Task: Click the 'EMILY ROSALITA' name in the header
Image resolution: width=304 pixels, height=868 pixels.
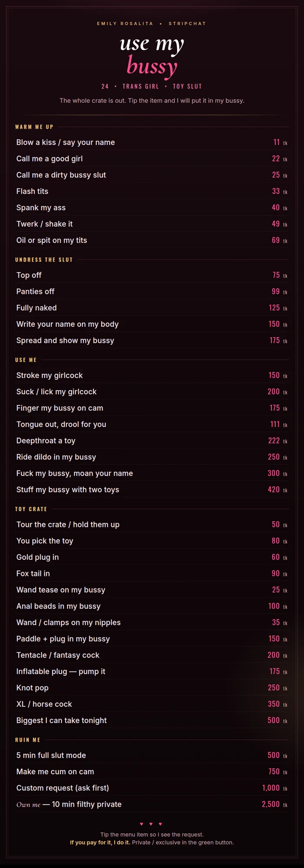Action: (125, 23)
